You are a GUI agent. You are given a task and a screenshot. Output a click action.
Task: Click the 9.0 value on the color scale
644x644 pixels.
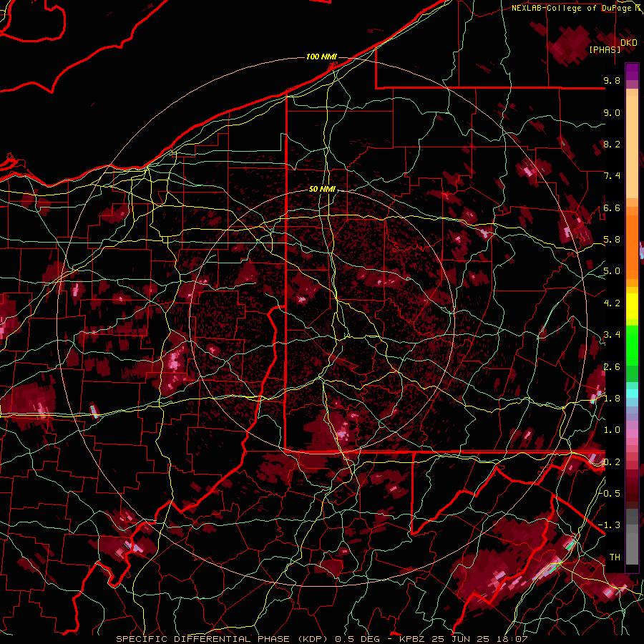(612, 112)
